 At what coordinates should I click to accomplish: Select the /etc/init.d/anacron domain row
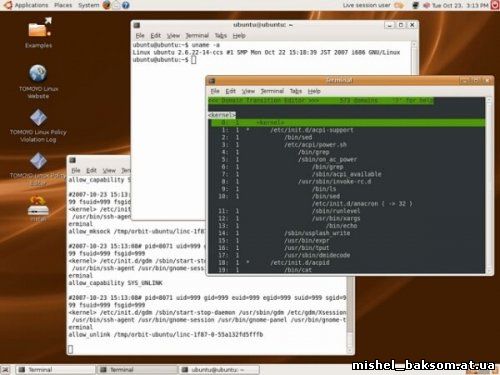(x=346, y=203)
